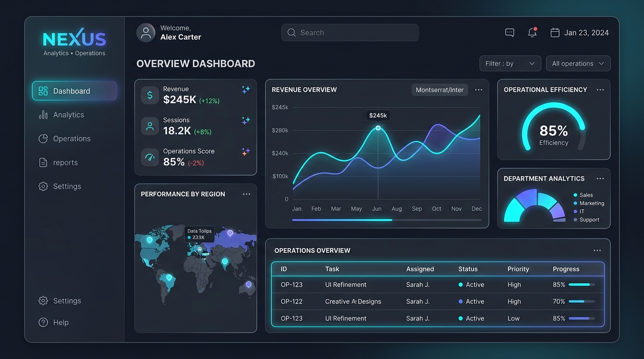Select Dashboard in the sidebar
This screenshot has height=359, width=644.
point(74,91)
